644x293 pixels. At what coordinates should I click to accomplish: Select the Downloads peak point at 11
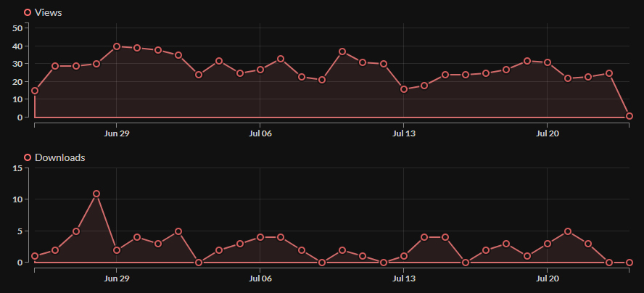96,194
